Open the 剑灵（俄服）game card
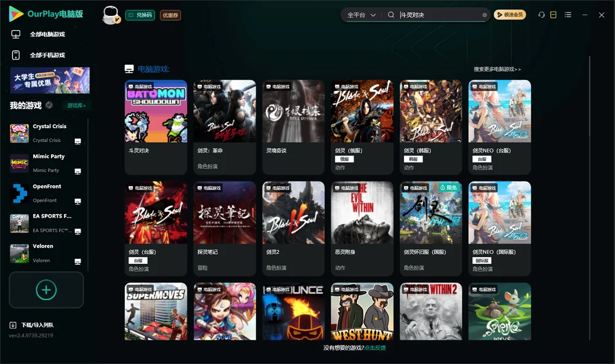This screenshot has height=364, width=615. point(362,127)
